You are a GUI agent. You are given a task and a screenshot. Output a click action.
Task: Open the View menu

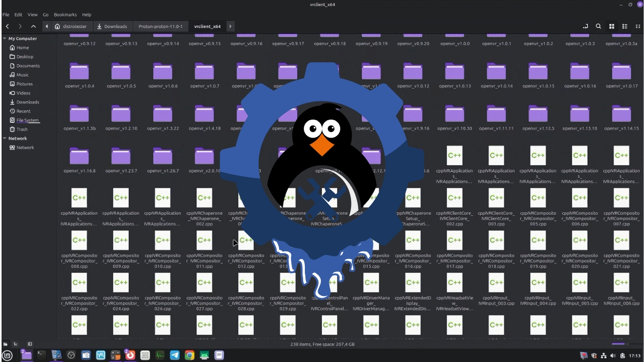33,14
